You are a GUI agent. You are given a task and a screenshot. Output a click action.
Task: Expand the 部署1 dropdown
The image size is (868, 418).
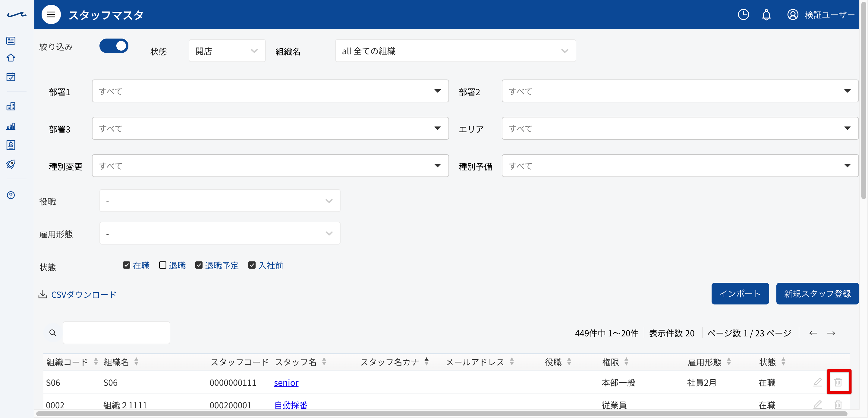pyautogui.click(x=270, y=91)
